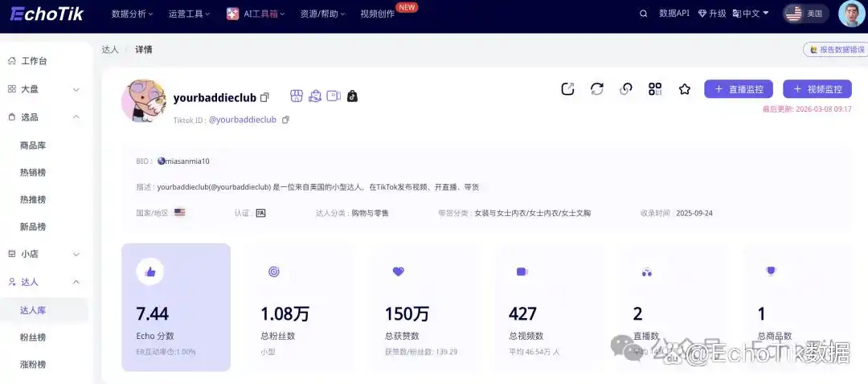This screenshot has height=384, width=868.
Task: Toggle the favorite star for this creator
Action: click(x=684, y=89)
